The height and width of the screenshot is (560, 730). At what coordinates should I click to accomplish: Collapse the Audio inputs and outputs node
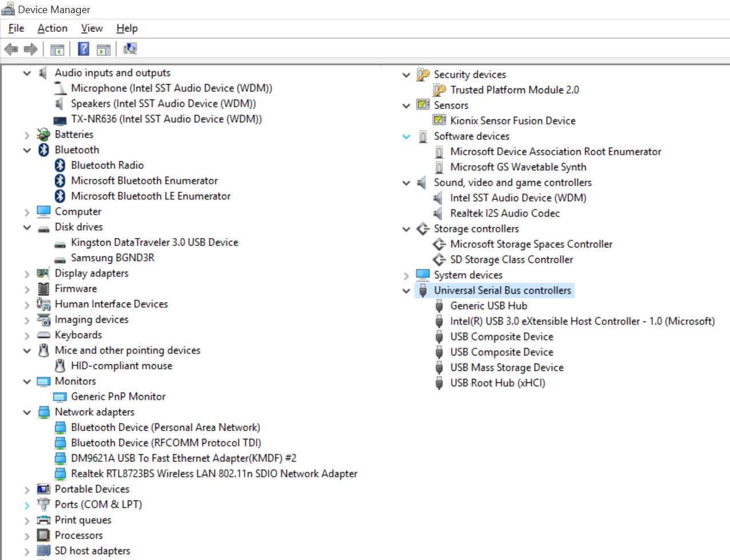(27, 73)
